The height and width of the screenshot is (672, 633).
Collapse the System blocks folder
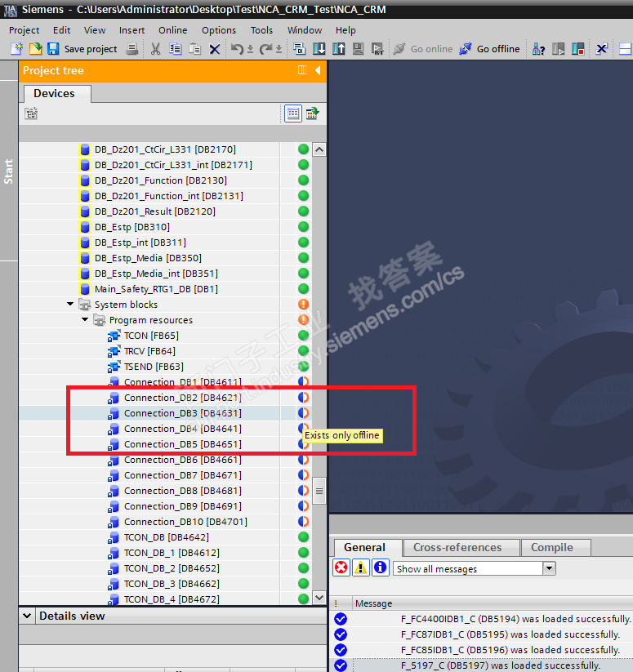pyautogui.click(x=70, y=304)
